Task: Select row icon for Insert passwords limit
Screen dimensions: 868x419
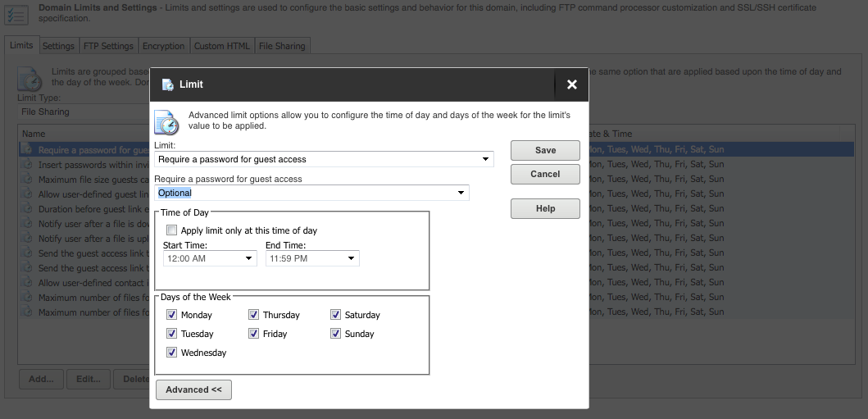Action: [x=26, y=164]
